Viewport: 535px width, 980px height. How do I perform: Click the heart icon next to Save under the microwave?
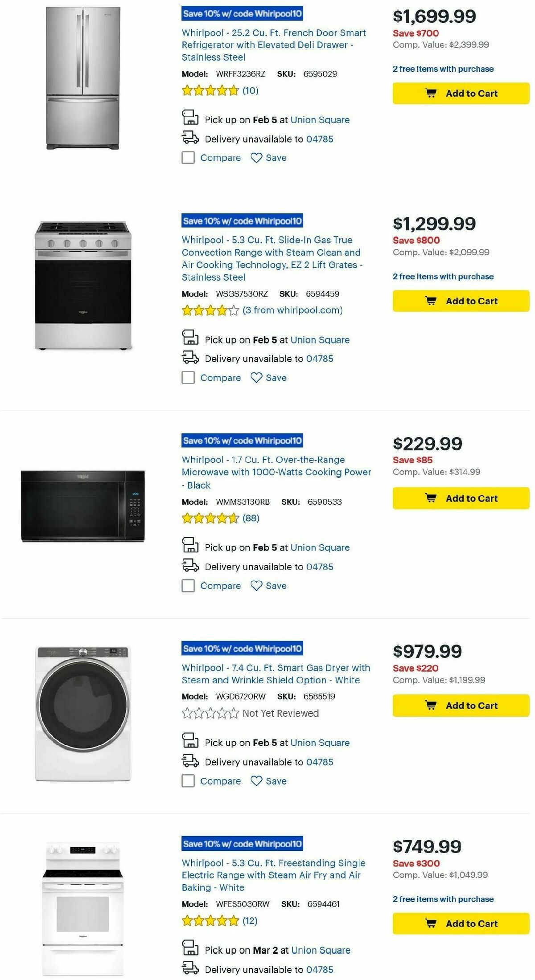pos(255,585)
